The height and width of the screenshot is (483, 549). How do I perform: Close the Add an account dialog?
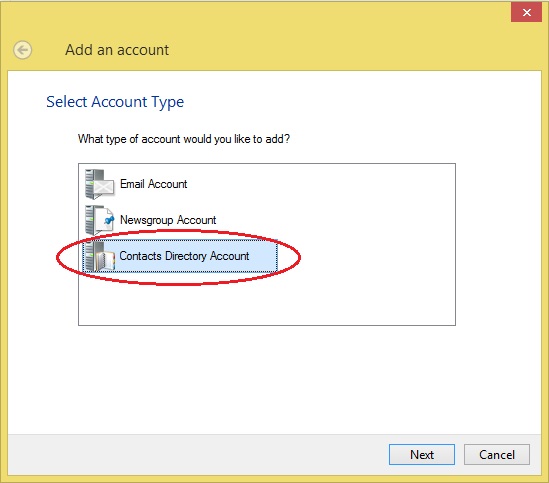pyautogui.click(x=526, y=13)
